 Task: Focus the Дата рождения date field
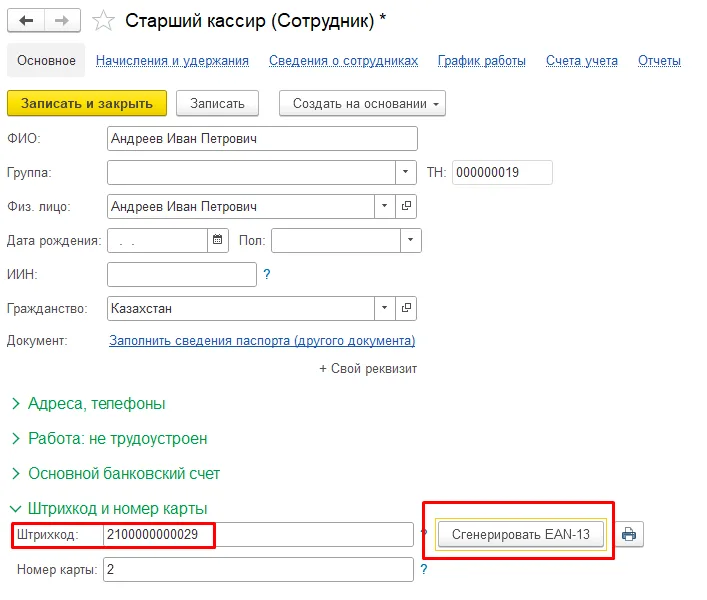click(157, 240)
